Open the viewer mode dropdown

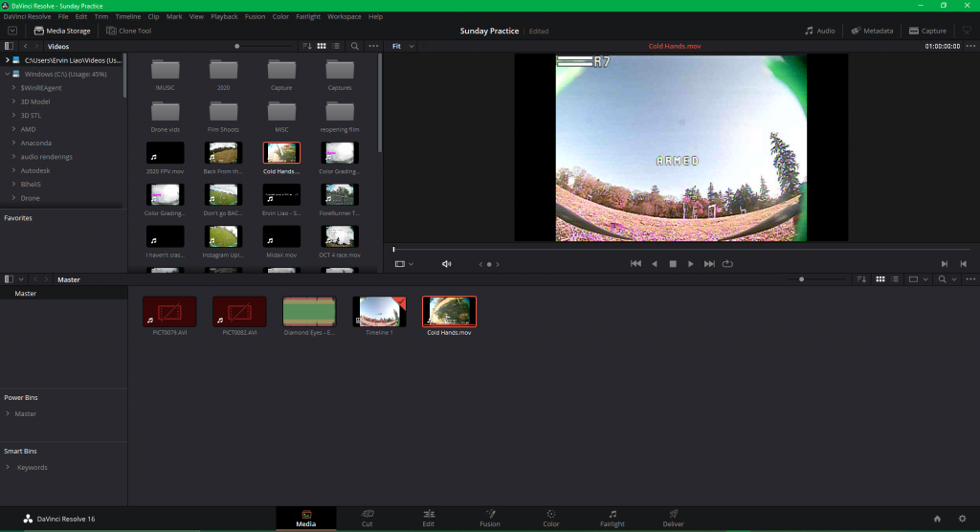pyautogui.click(x=404, y=264)
